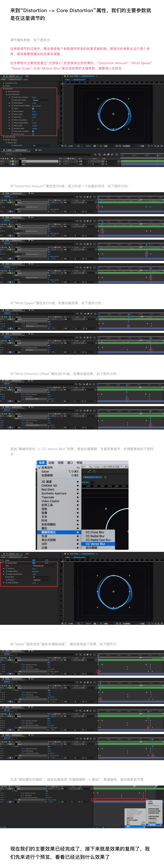Viewport: 164px width, 868px height.
Task: Click 重置 on the CC Vector Blur row
Action: point(34,563)
